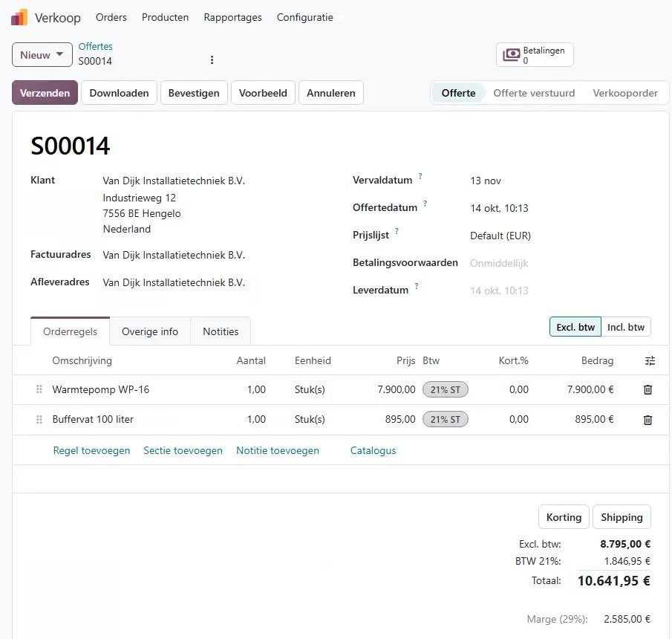Confirm the quote with Bevestigen
The width and height of the screenshot is (672, 639).
click(194, 93)
